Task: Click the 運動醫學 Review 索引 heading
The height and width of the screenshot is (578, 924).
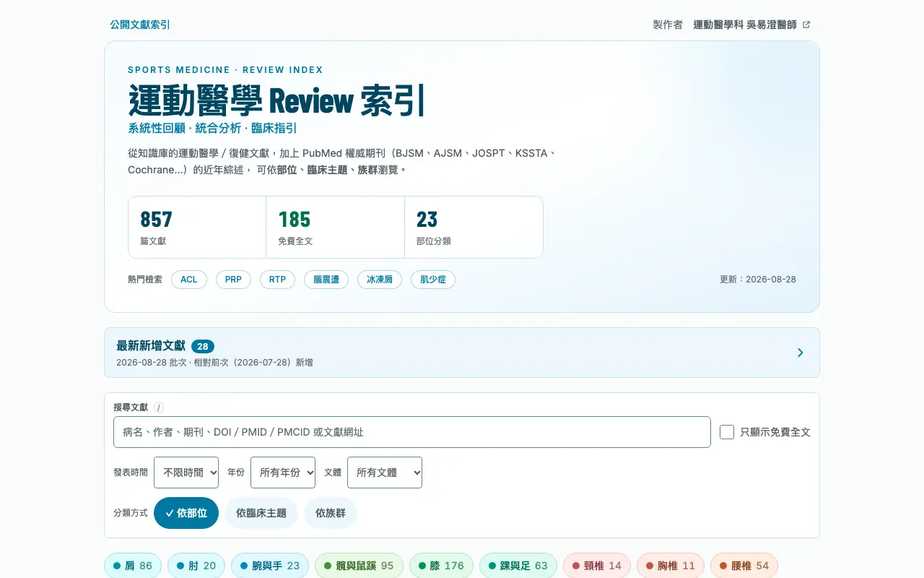Action: [x=276, y=100]
